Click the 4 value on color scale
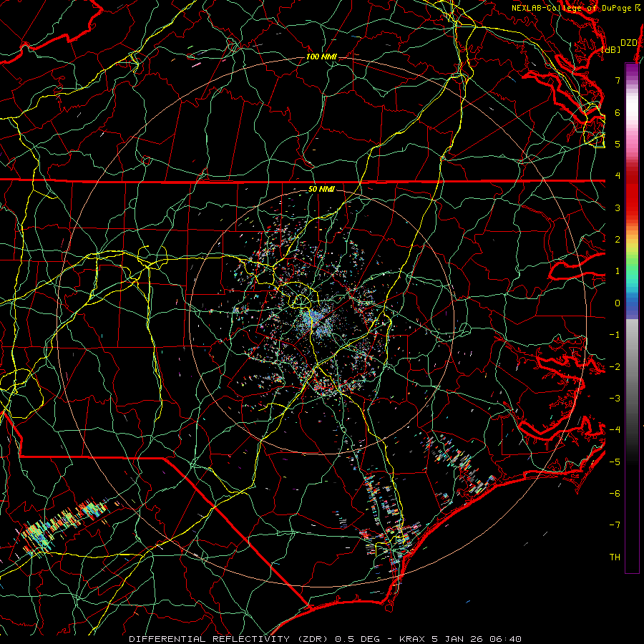The height and width of the screenshot is (644, 644). [x=618, y=176]
